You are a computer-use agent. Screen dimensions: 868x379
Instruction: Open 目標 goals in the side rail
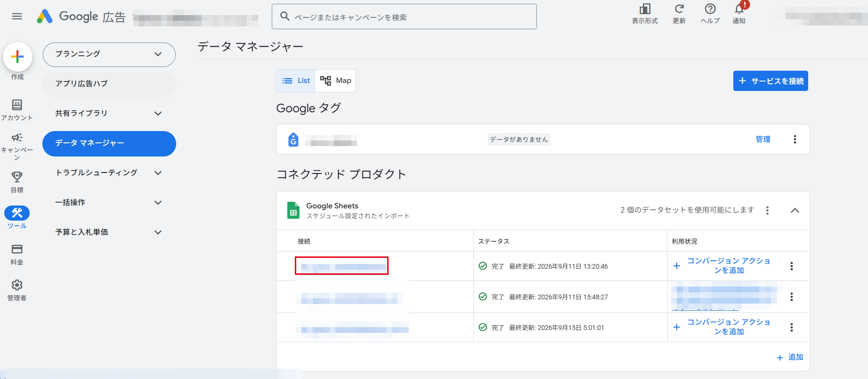17,182
